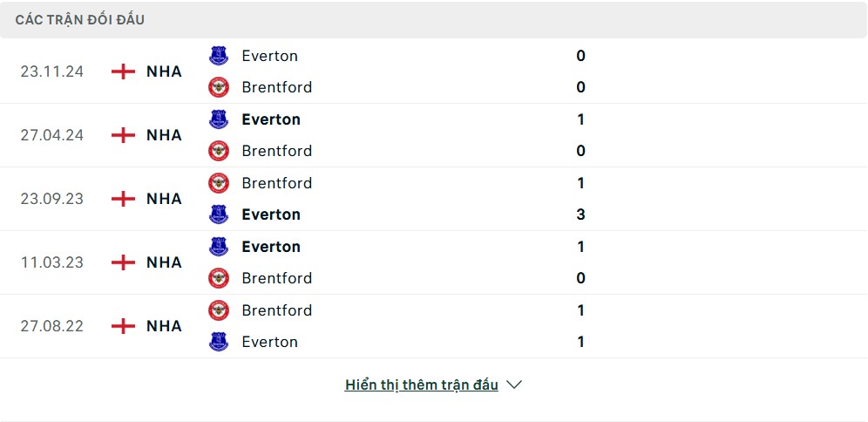868x422 pixels.
Task: Click Everton crest in the 11.03.23 match
Action: (x=219, y=247)
